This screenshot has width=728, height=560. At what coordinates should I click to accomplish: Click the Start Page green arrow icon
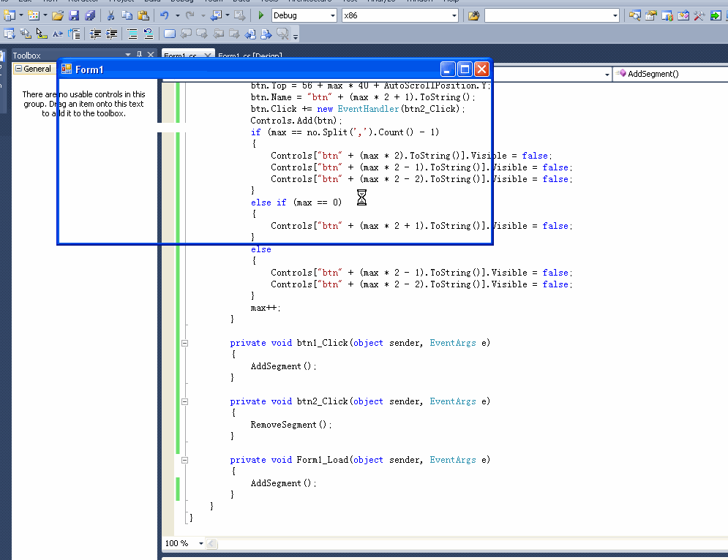pyautogui.click(x=716, y=15)
